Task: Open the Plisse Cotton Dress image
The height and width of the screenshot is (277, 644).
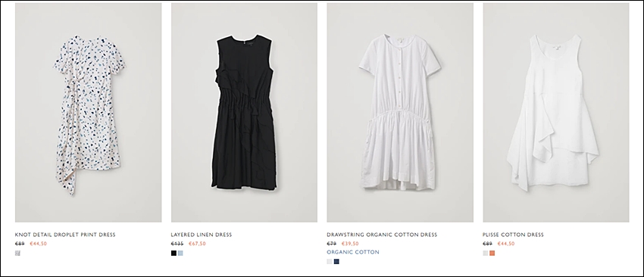Action: 555,113
